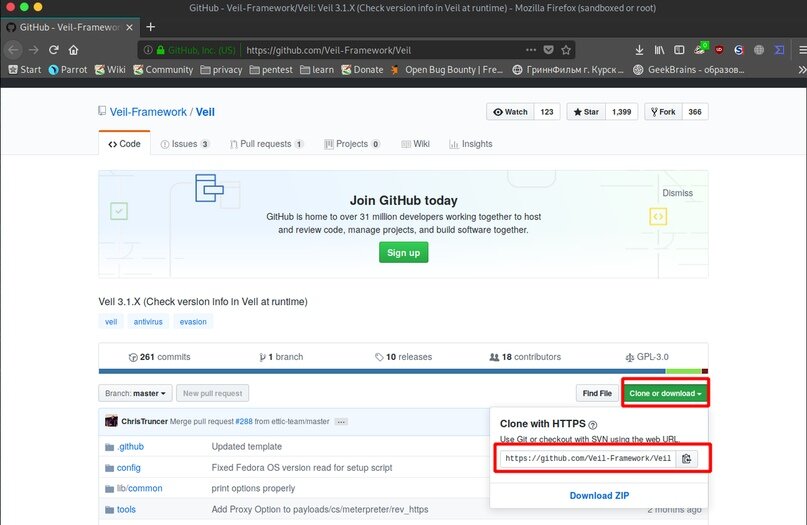Screen dimensions: 807x525
Task: Open the Veil-Framework organization link
Action: [148, 112]
